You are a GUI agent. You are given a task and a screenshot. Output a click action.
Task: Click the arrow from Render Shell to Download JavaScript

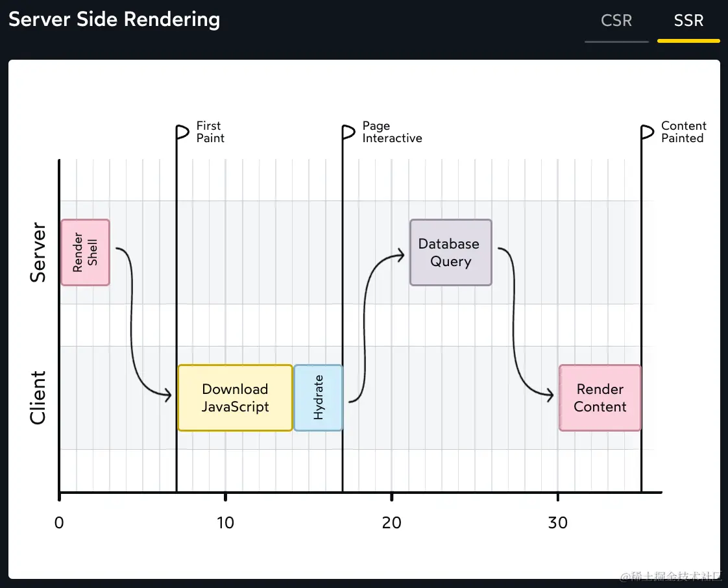coord(132,325)
